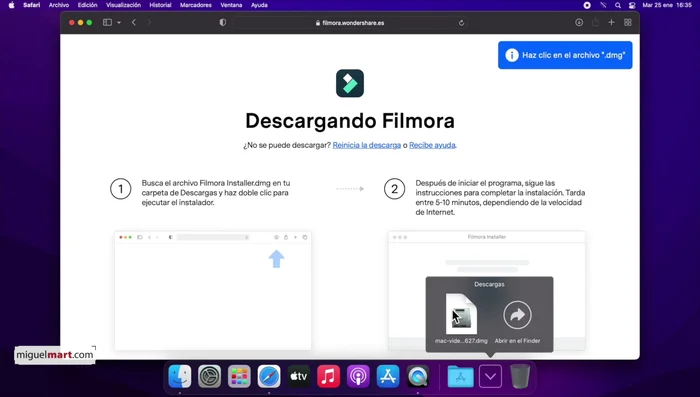Open the Marcadores menu
Image resolution: width=700 pixels, height=397 pixels.
pos(196,5)
